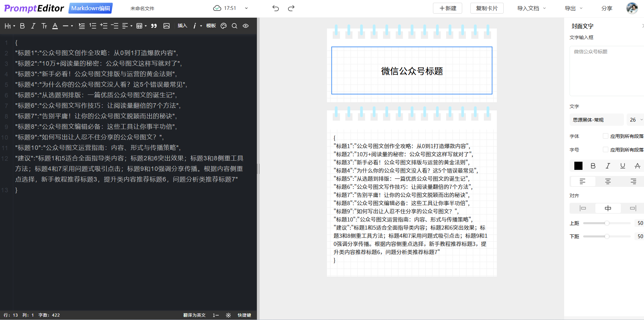Check 字号 应用到所有段落 checkbox
This screenshot has height=320, width=644.
pos(606,149)
